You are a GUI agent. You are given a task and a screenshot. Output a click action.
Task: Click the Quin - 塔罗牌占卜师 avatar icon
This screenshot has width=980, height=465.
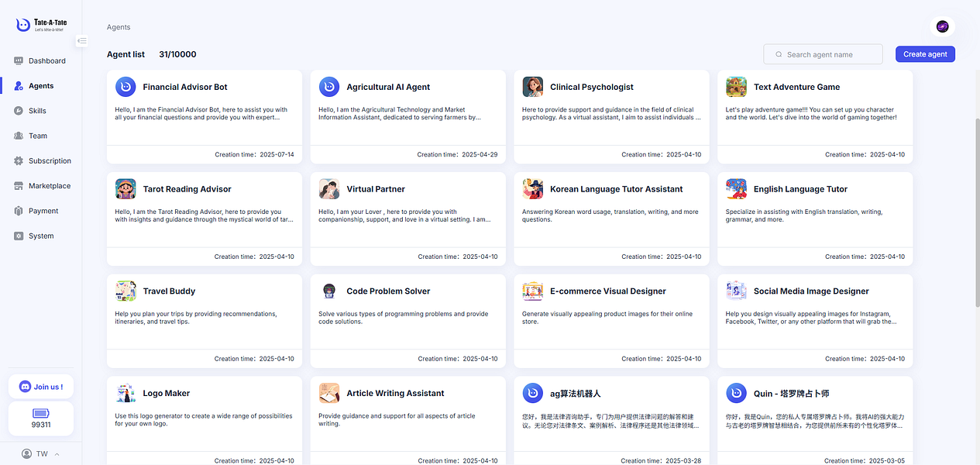point(736,393)
